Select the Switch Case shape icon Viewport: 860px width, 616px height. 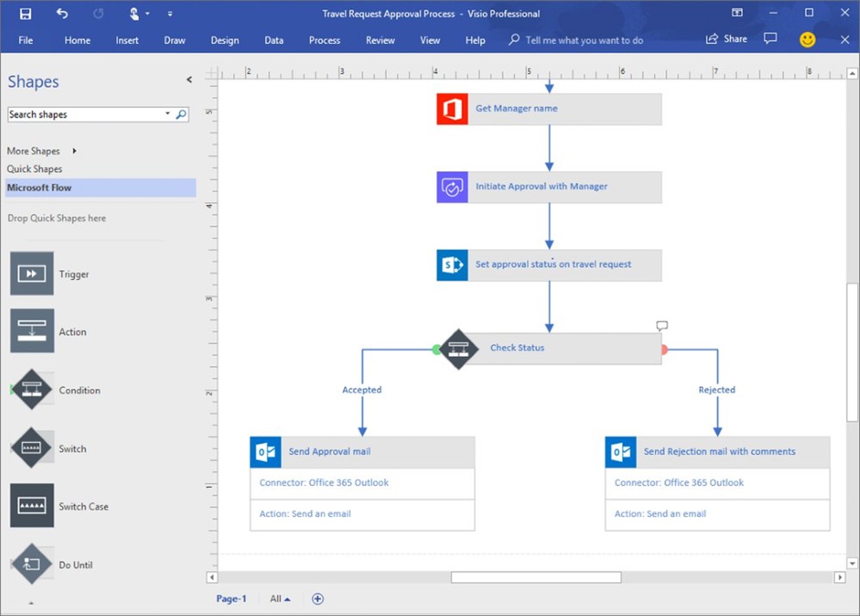coord(32,506)
